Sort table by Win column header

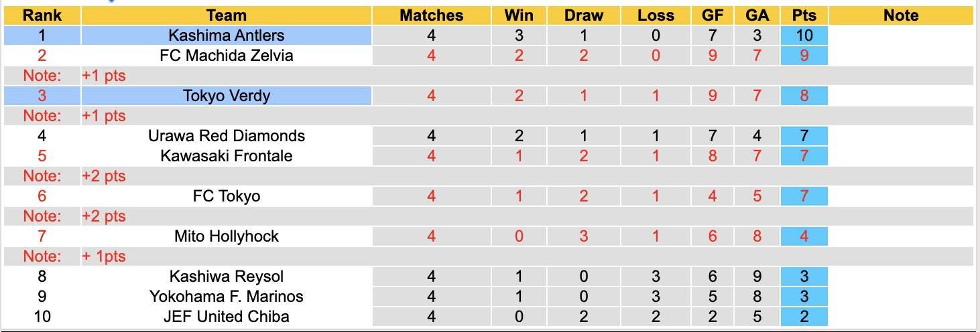(x=519, y=15)
